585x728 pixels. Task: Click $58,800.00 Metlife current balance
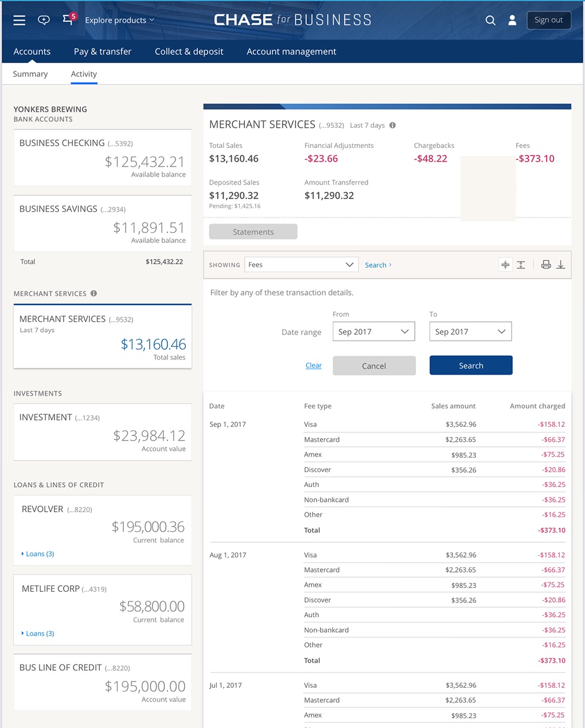(152, 606)
